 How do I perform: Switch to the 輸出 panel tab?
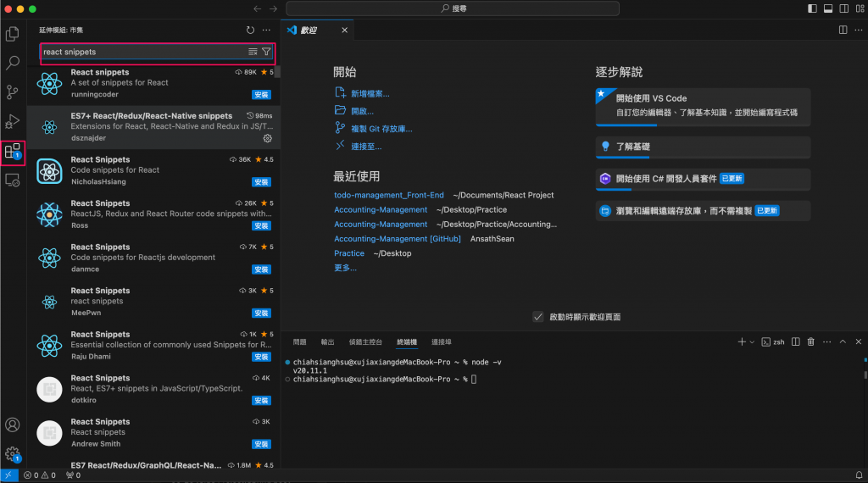coord(328,342)
